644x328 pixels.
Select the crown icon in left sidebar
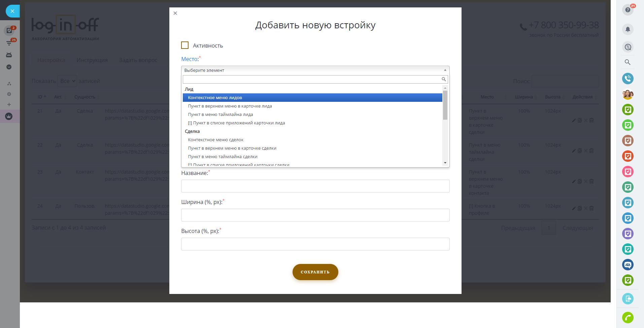pyautogui.click(x=9, y=116)
